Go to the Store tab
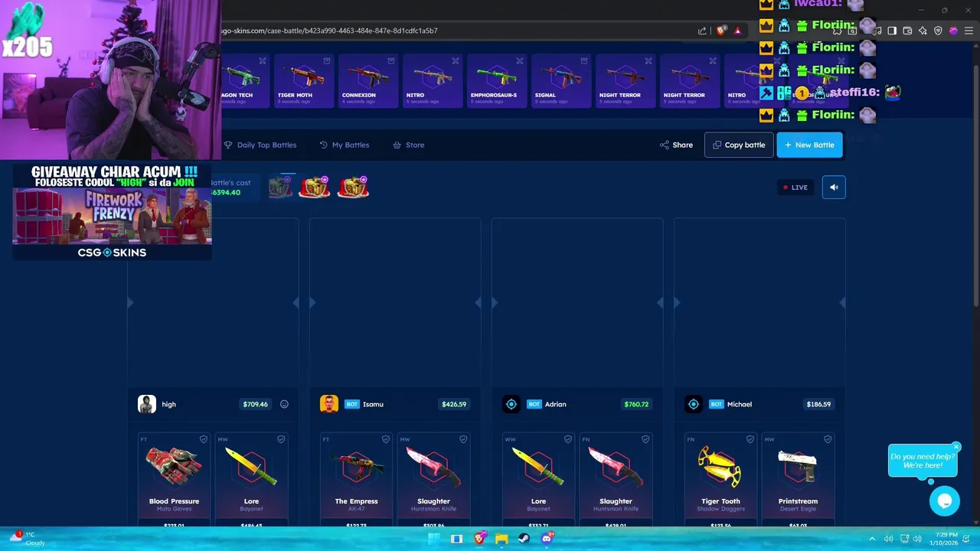980x551 pixels. tap(409, 145)
